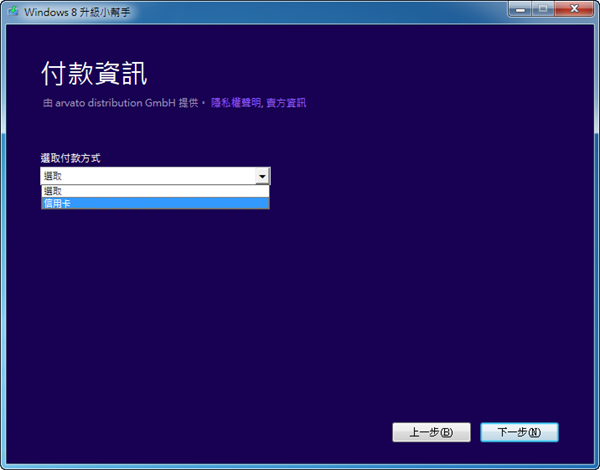Click the 選取付款方式 label
This screenshot has height=470, width=600.
(70, 158)
